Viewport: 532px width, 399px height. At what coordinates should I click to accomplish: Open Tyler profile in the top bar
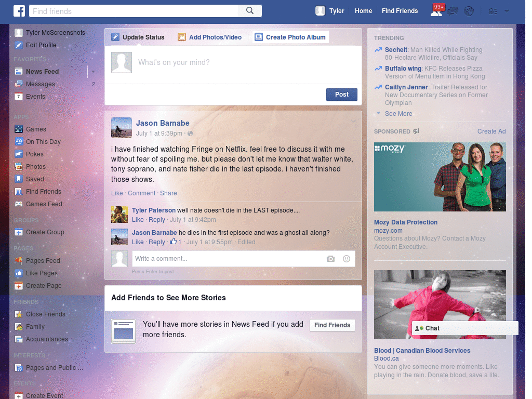(330, 11)
